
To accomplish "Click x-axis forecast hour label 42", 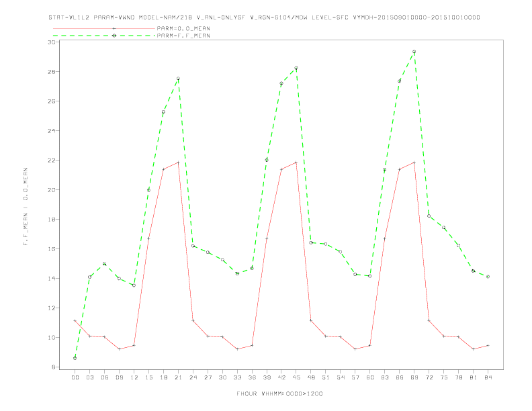I will [281, 377].
